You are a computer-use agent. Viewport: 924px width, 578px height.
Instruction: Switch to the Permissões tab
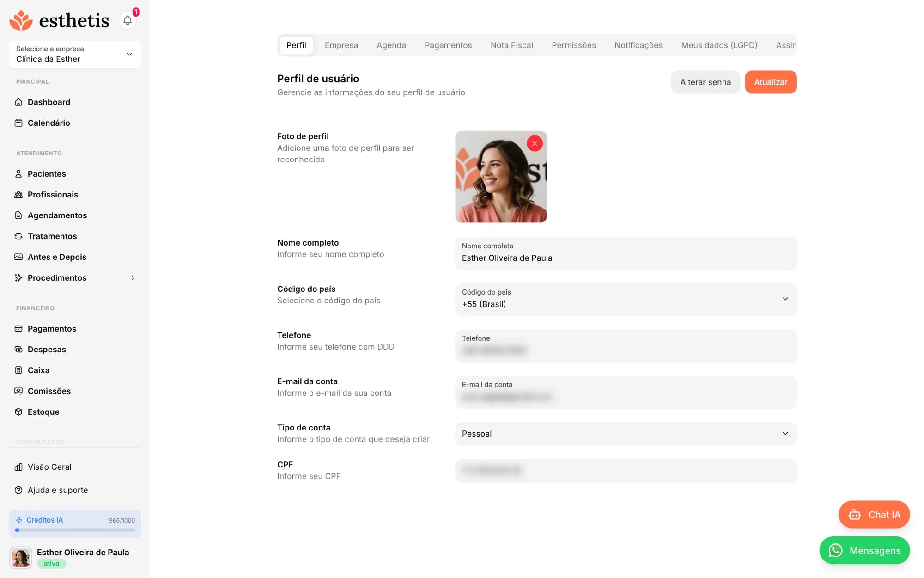[574, 45]
